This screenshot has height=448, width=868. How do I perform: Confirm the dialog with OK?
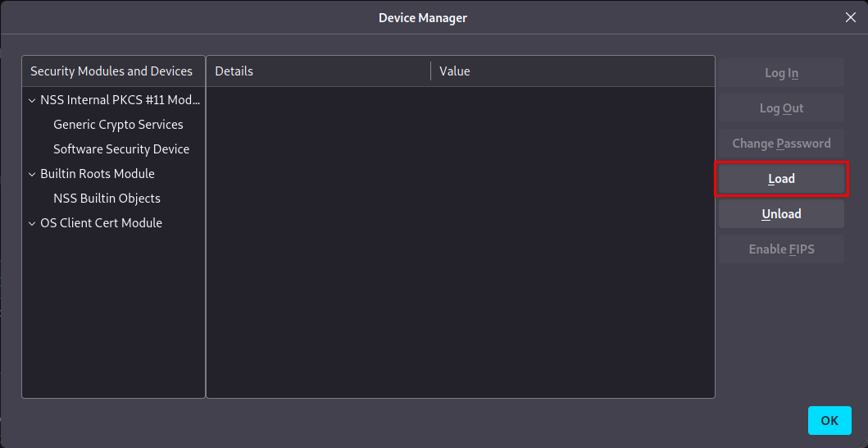pyautogui.click(x=829, y=420)
